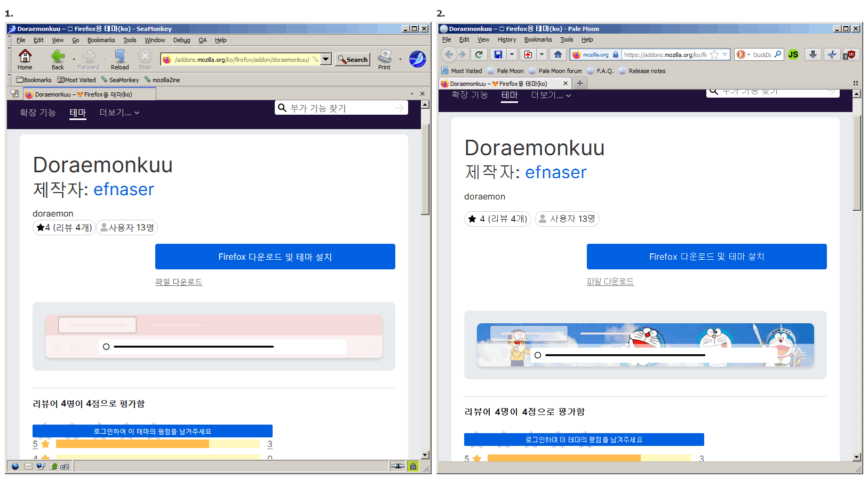Toggle online/offline connection icon in SeaMonkey status bar
Image resolution: width=868 pixels, height=479 pixels.
(397, 466)
